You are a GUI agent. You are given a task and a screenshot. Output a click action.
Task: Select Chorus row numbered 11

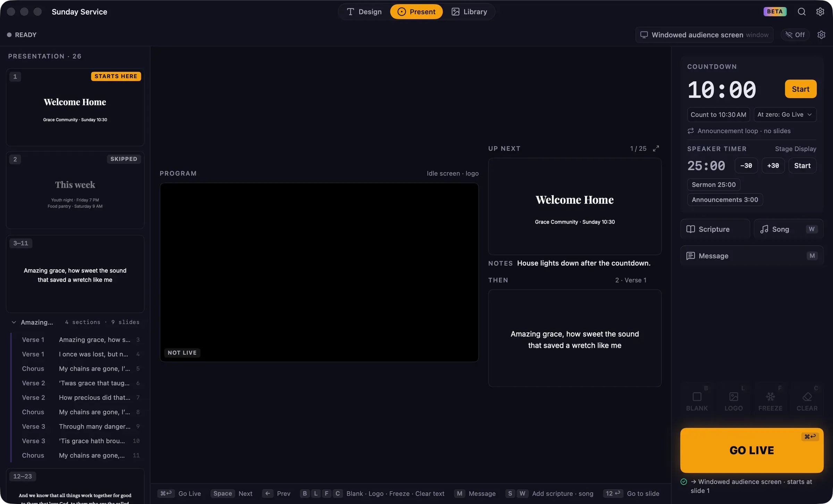[78, 455]
